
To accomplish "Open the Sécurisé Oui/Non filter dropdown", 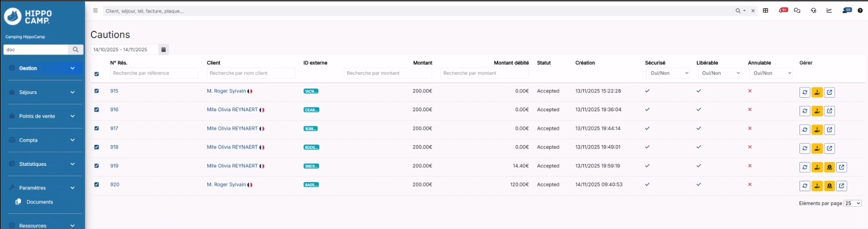I will click(x=668, y=73).
